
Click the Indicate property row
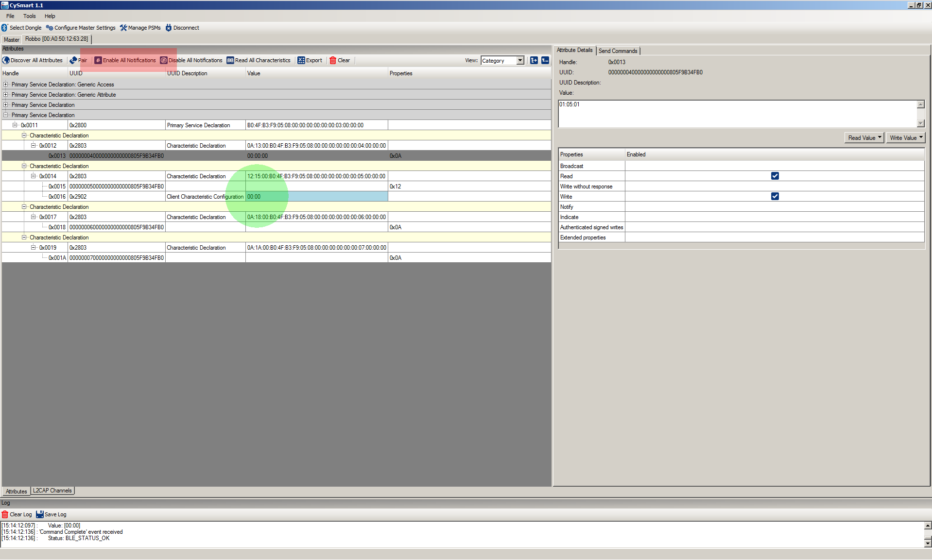point(742,217)
